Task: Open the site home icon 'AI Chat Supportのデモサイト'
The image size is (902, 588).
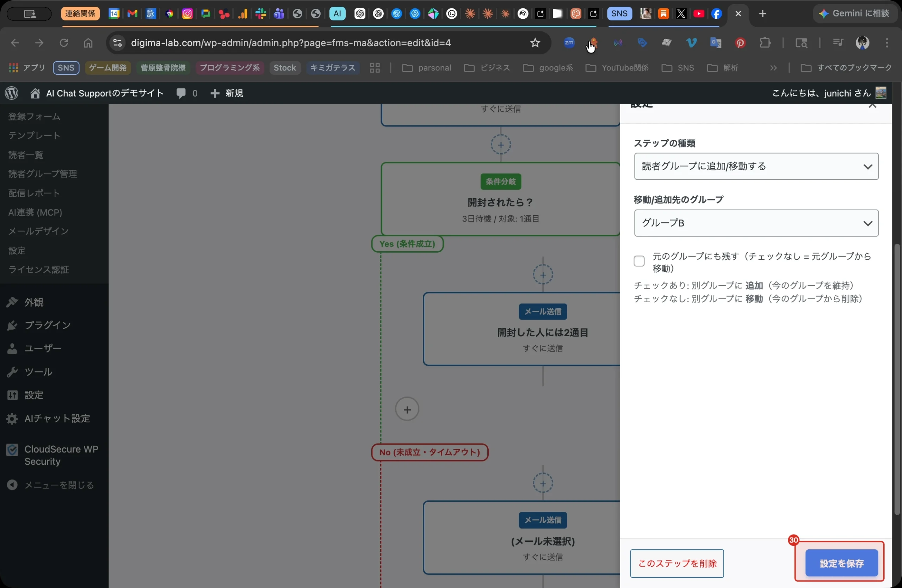Action: [97, 93]
